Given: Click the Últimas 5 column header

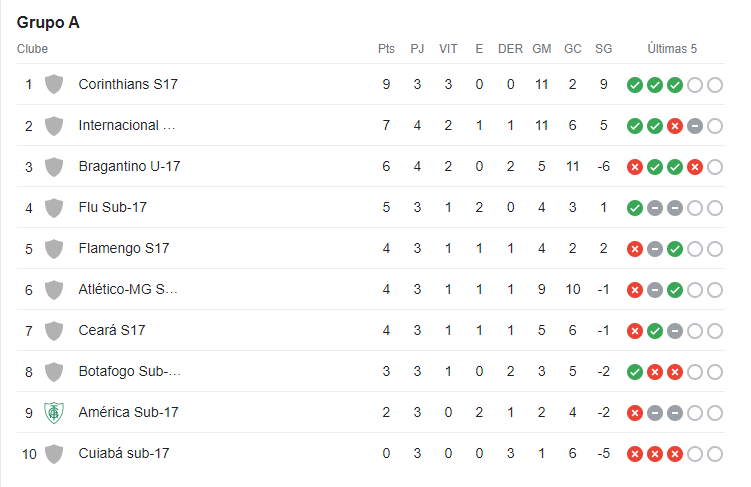Looking at the screenshot, I should tap(672, 49).
